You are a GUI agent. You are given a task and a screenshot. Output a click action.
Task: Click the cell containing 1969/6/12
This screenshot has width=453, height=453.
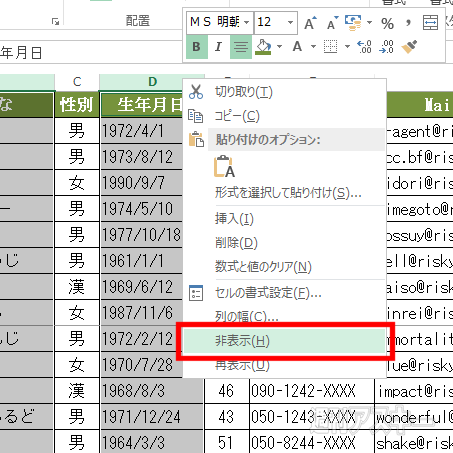coord(142,287)
